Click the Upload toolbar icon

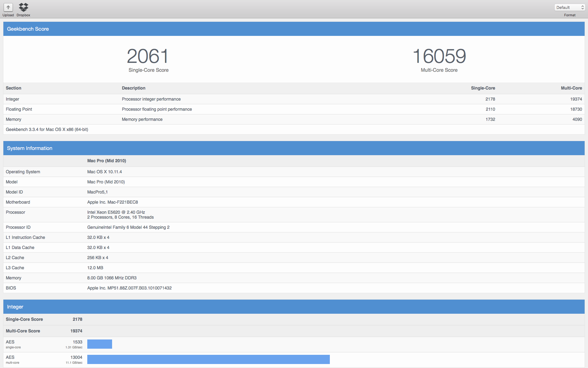point(8,7)
